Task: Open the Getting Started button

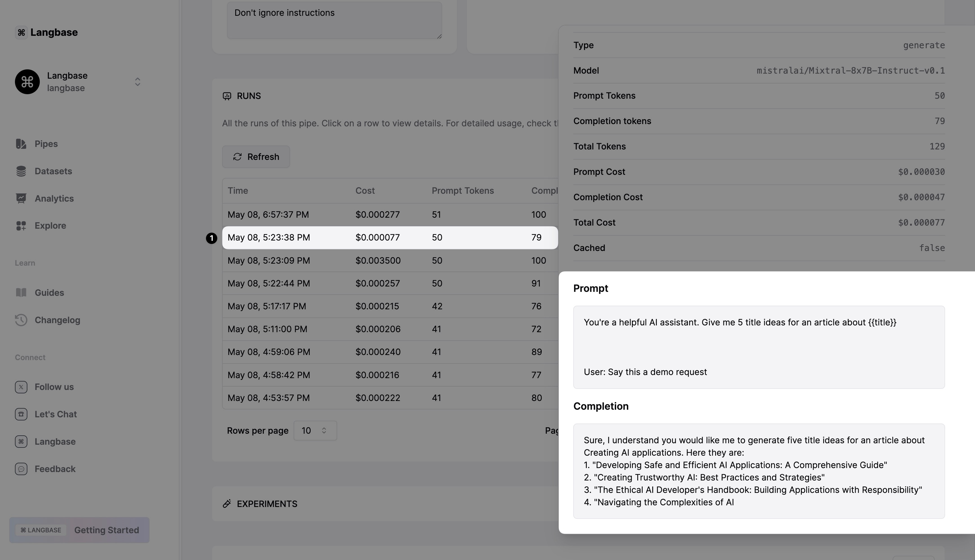Action: tap(79, 530)
